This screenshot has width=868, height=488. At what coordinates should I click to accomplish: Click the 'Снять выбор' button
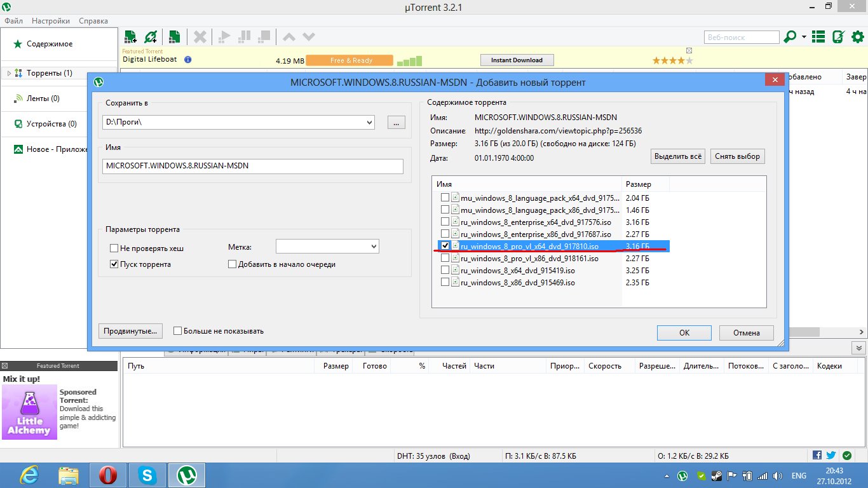pos(737,156)
